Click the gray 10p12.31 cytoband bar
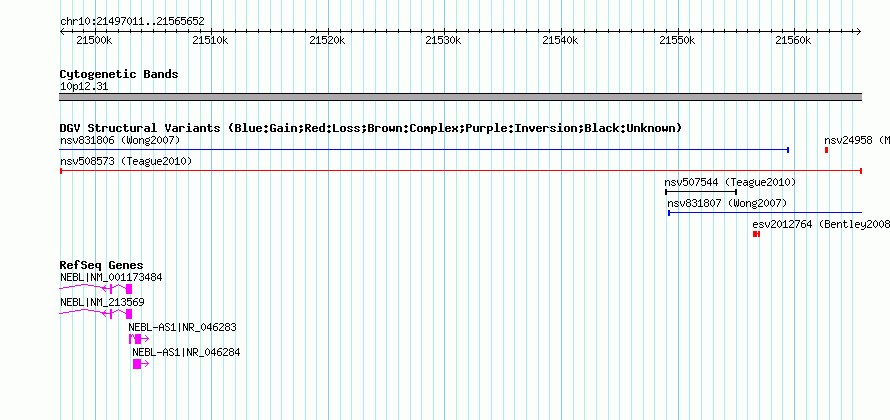 461,97
